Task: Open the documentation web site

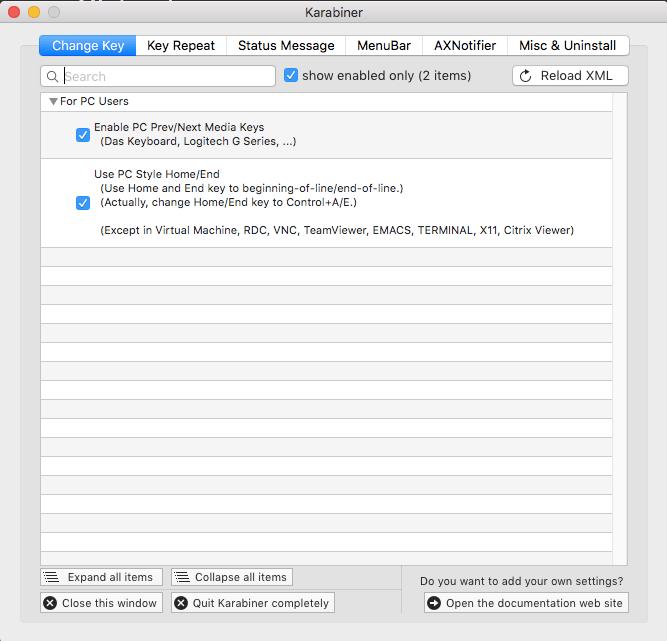Action: (x=526, y=603)
